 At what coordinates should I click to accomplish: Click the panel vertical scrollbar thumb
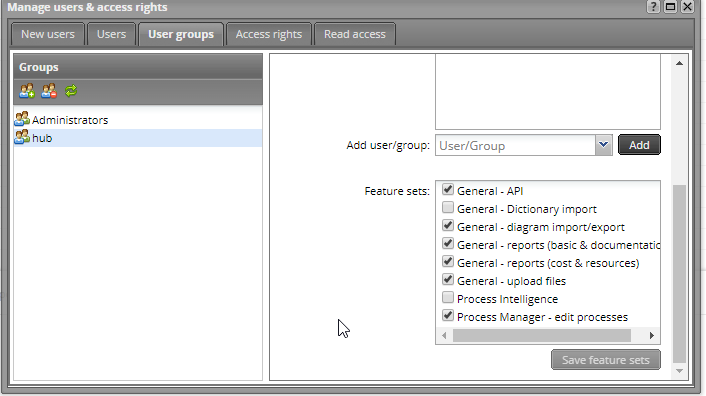679,274
